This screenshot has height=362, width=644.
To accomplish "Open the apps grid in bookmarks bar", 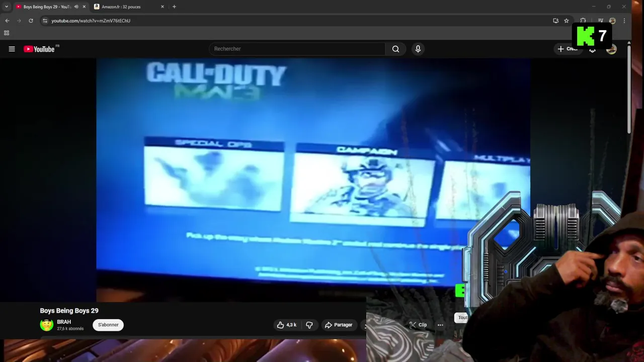I will pos(7,33).
